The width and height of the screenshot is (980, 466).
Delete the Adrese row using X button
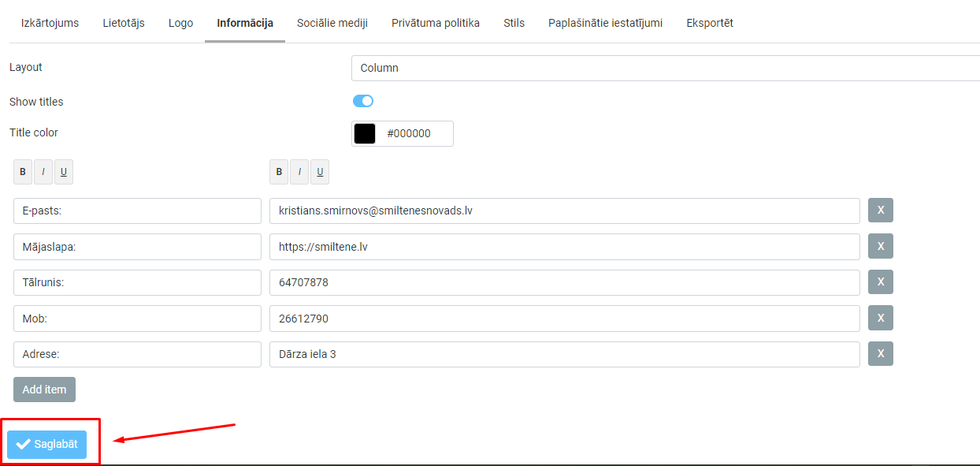click(880, 354)
